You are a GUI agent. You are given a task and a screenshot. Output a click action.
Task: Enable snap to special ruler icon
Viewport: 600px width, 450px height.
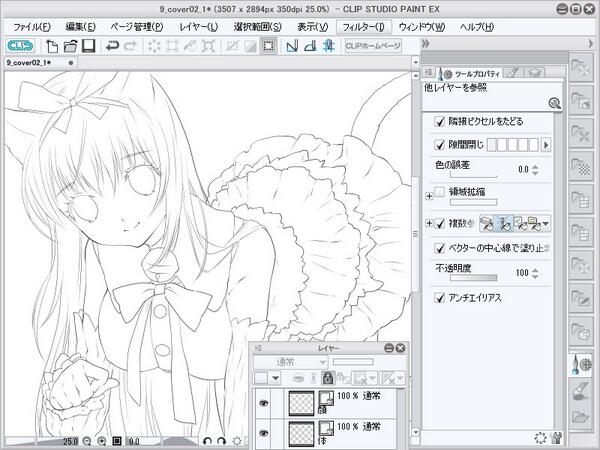310,46
